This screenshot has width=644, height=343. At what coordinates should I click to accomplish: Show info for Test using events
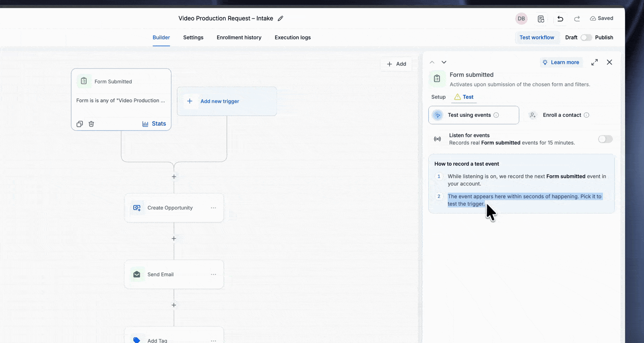click(496, 115)
